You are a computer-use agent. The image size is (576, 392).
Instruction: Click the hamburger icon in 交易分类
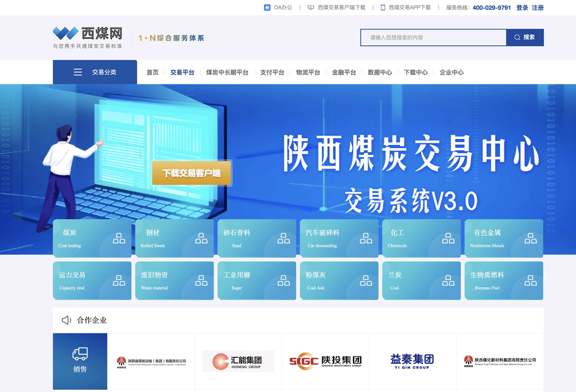pos(78,72)
